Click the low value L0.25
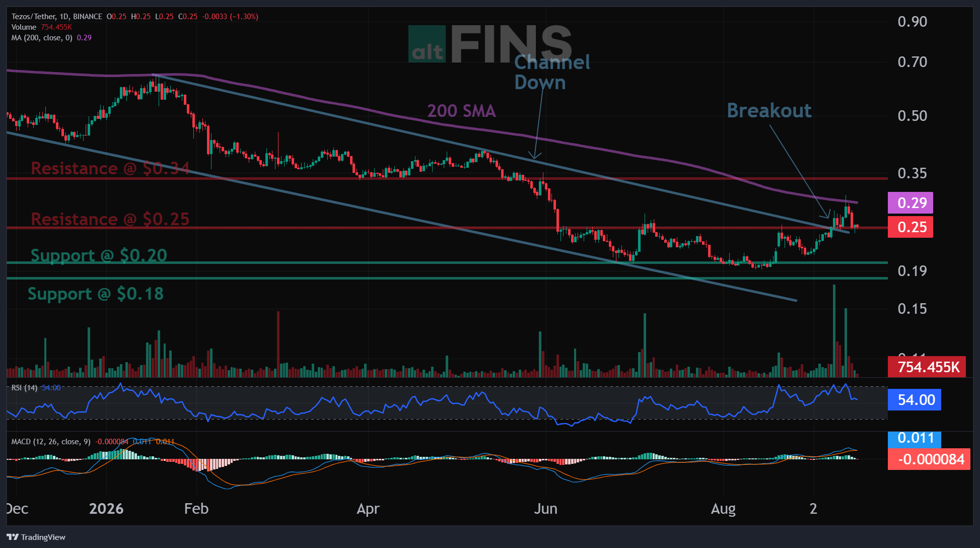This screenshot has width=980, height=548. pyautogui.click(x=164, y=17)
